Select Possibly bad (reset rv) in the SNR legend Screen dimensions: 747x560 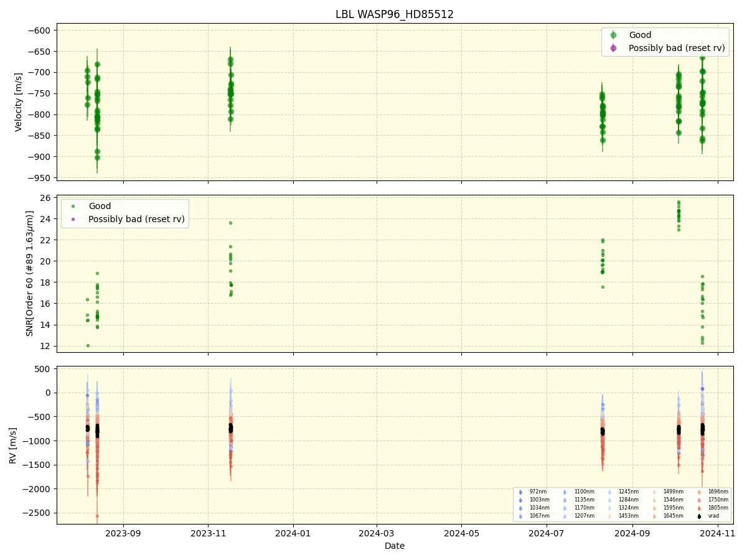click(x=136, y=219)
